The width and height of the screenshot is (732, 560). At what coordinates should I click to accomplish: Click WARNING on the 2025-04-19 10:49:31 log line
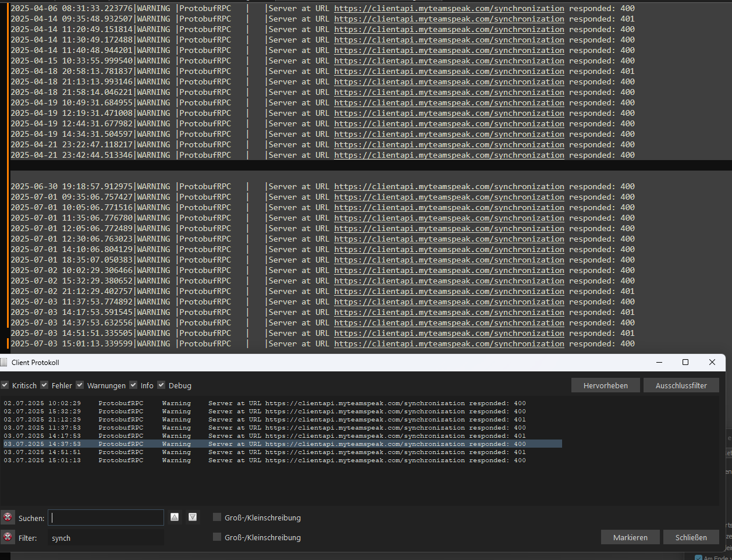coord(154,103)
